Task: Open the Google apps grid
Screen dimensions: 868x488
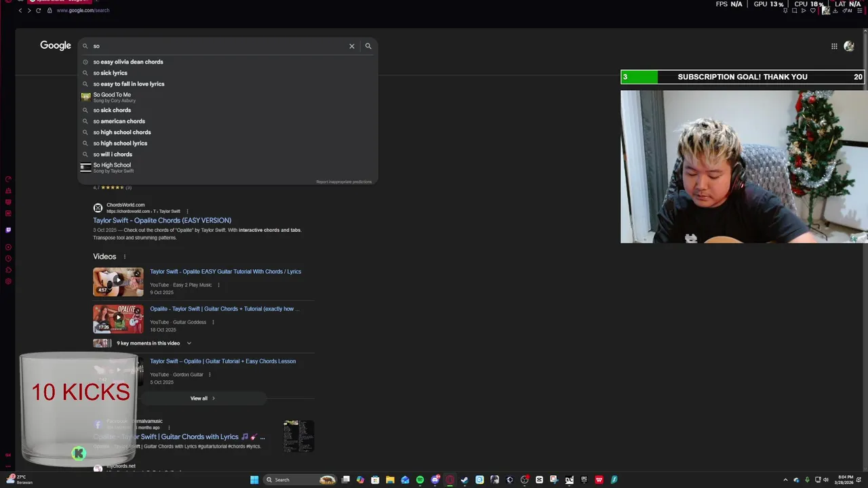Action: click(x=834, y=46)
